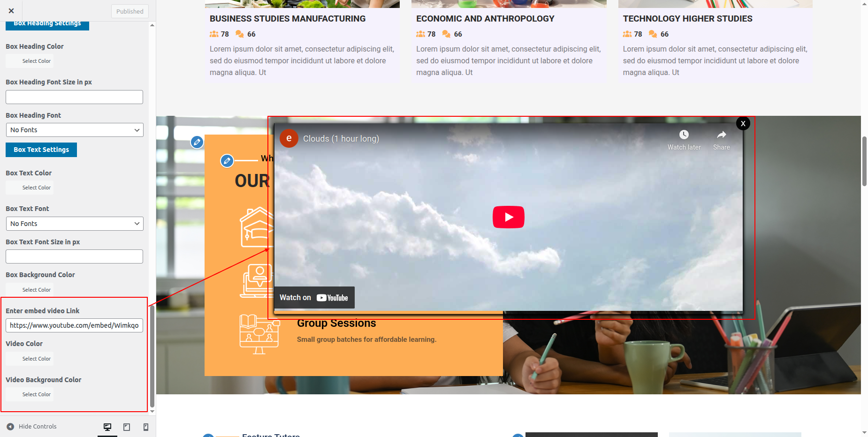Viewport: 868px width, 437px height.
Task: Switch to desktop preview device icon
Action: pyautogui.click(x=107, y=427)
